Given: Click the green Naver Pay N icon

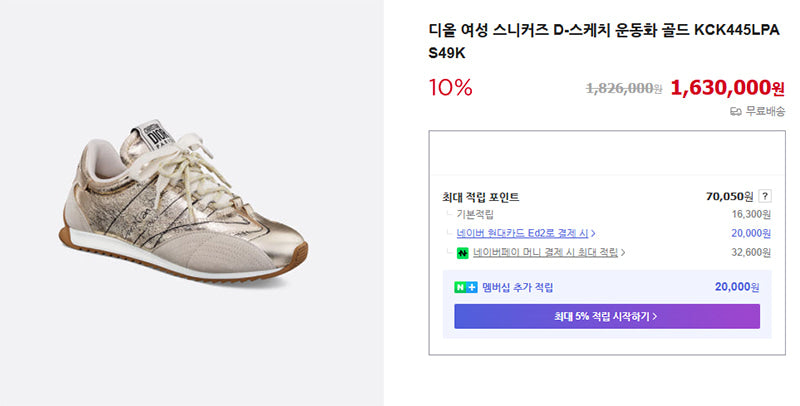Looking at the screenshot, I should tap(462, 252).
